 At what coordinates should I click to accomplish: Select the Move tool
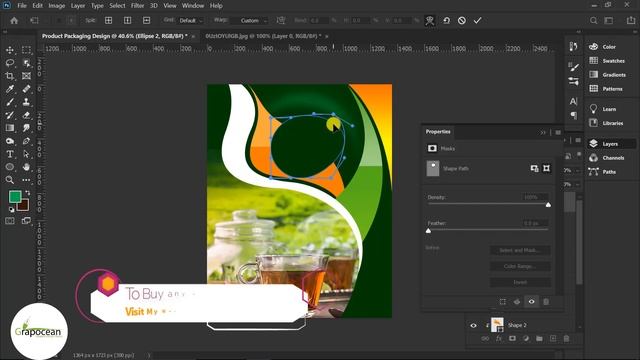click(x=10, y=50)
